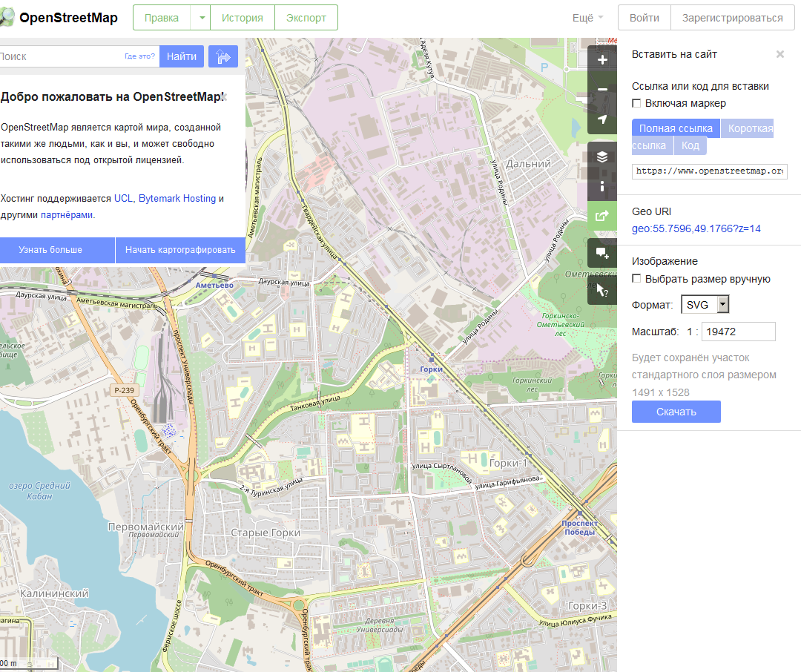Click the P-239 road shield
Screen dimensions: 801x672
click(x=124, y=390)
